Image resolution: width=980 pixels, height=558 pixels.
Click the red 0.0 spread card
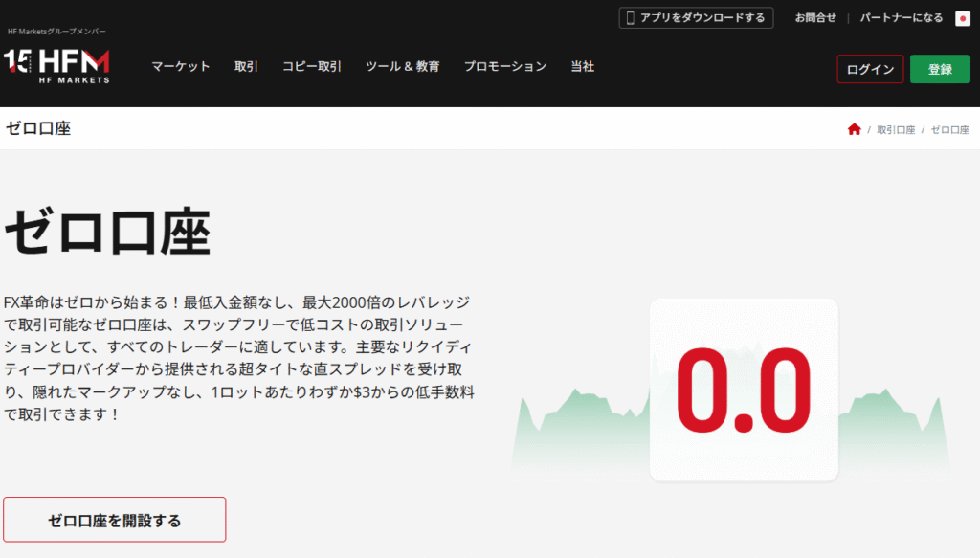[744, 389]
